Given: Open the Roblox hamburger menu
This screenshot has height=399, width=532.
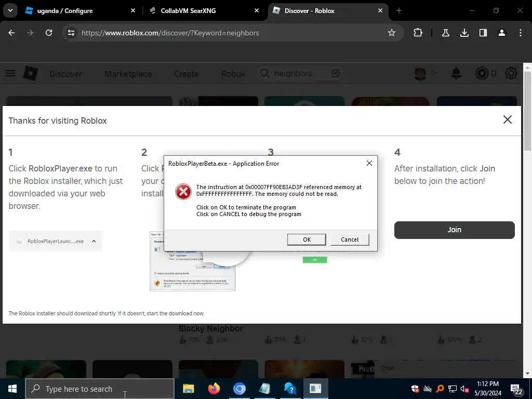Looking at the screenshot, I should [10, 73].
